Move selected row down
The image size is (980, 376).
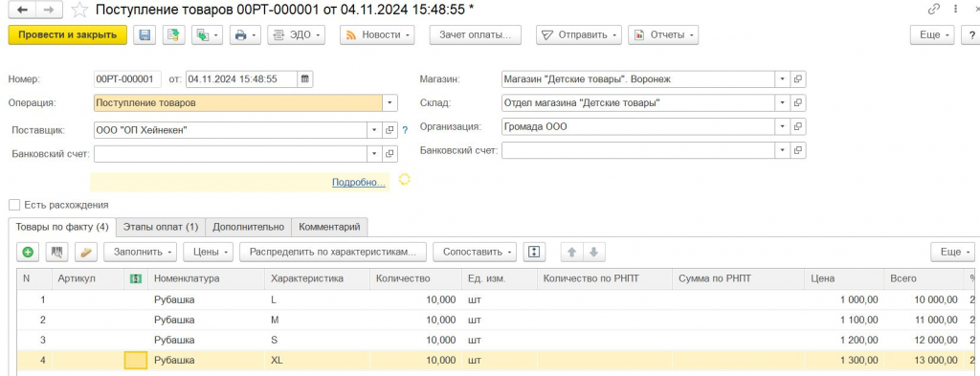(x=593, y=253)
